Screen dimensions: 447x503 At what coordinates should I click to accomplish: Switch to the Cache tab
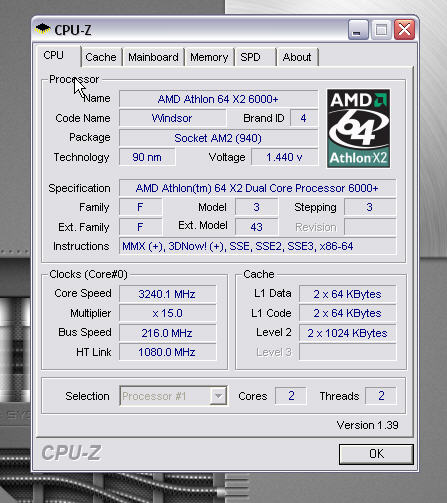[101, 57]
